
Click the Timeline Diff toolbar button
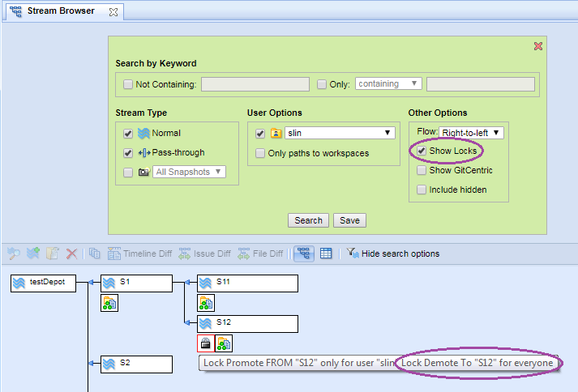(x=139, y=254)
